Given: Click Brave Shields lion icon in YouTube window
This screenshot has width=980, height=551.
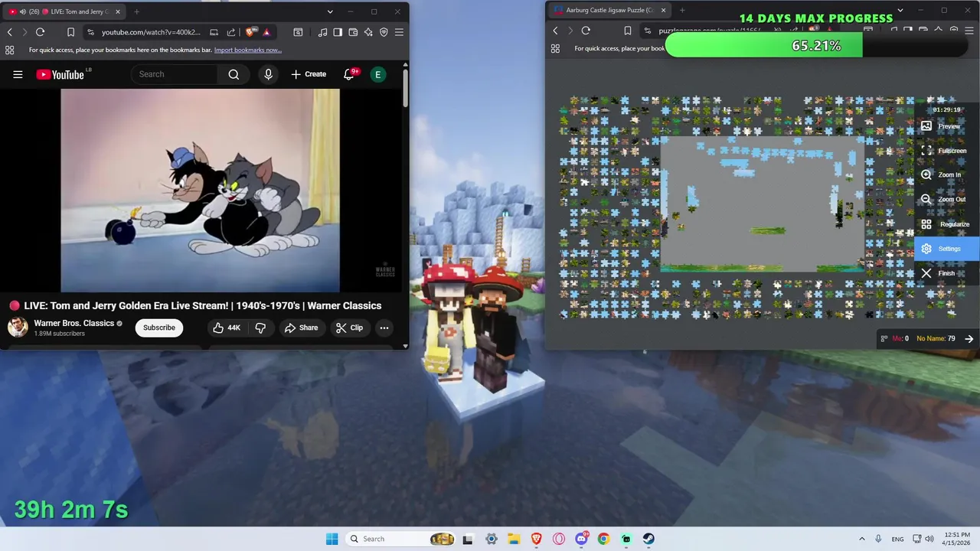Looking at the screenshot, I should (250, 32).
